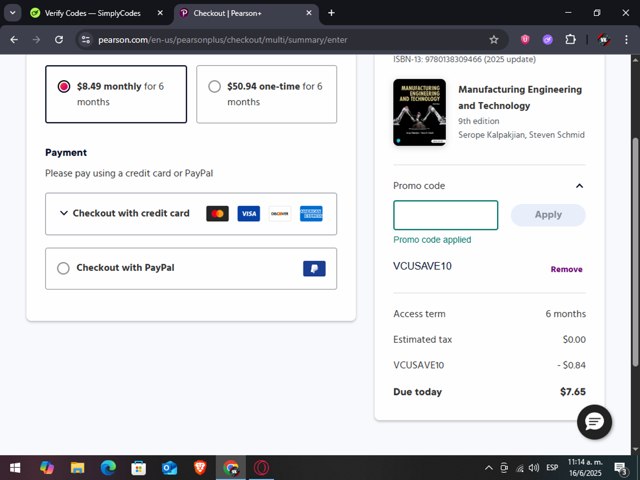Bookmark this page with the star icon
Viewport: 640px width, 480px height.
494,40
